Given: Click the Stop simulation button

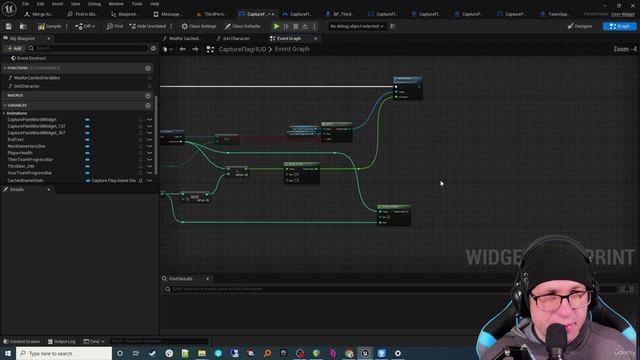Looking at the screenshot, I should click(x=296, y=26).
